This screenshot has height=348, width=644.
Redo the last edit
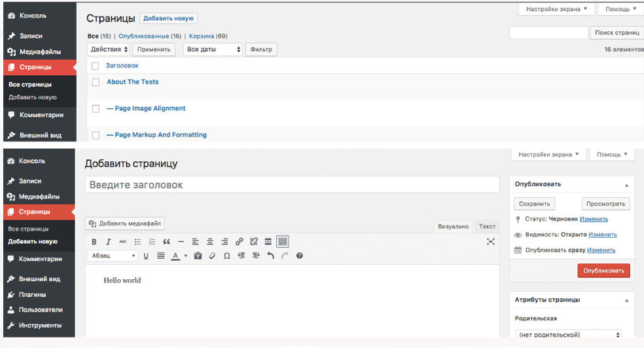[285, 256]
